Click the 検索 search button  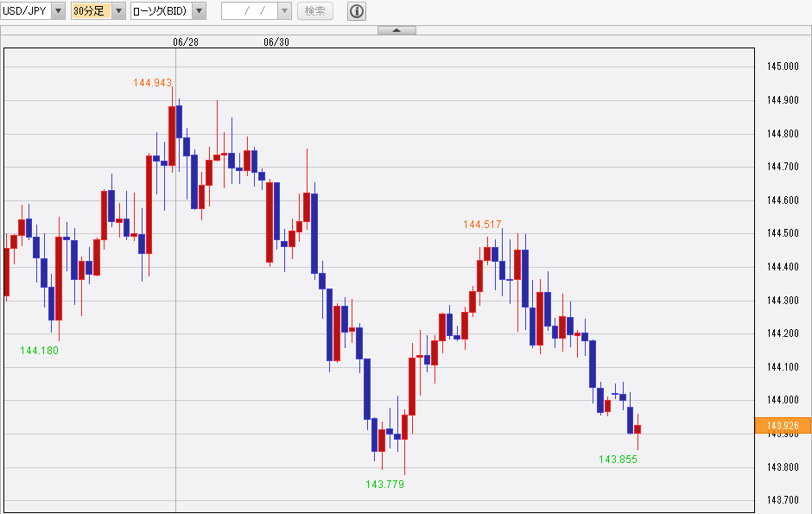(x=314, y=11)
